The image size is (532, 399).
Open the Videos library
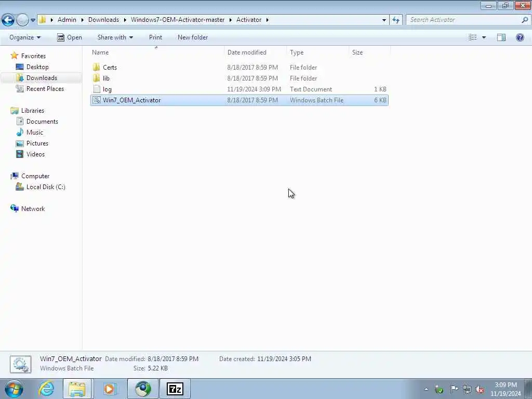[35, 154]
